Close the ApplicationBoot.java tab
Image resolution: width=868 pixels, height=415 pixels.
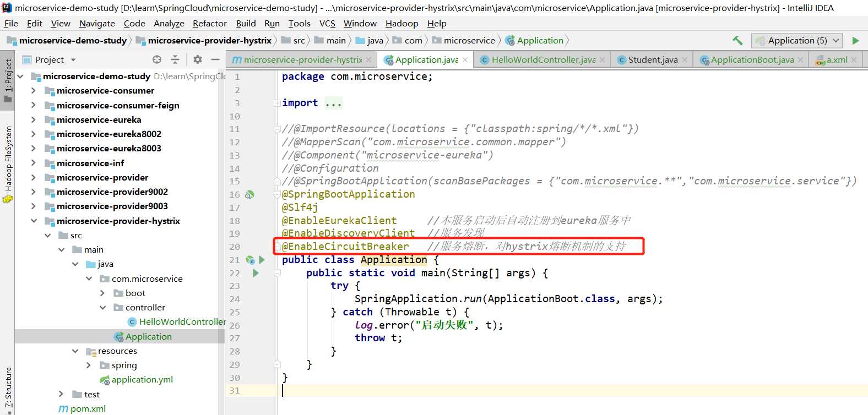(x=800, y=60)
